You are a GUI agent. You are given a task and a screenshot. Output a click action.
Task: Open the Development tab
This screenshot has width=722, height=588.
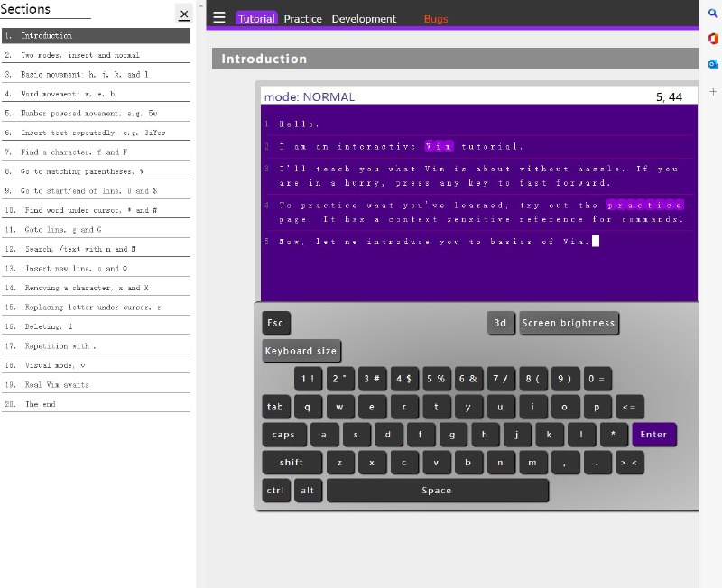(363, 18)
